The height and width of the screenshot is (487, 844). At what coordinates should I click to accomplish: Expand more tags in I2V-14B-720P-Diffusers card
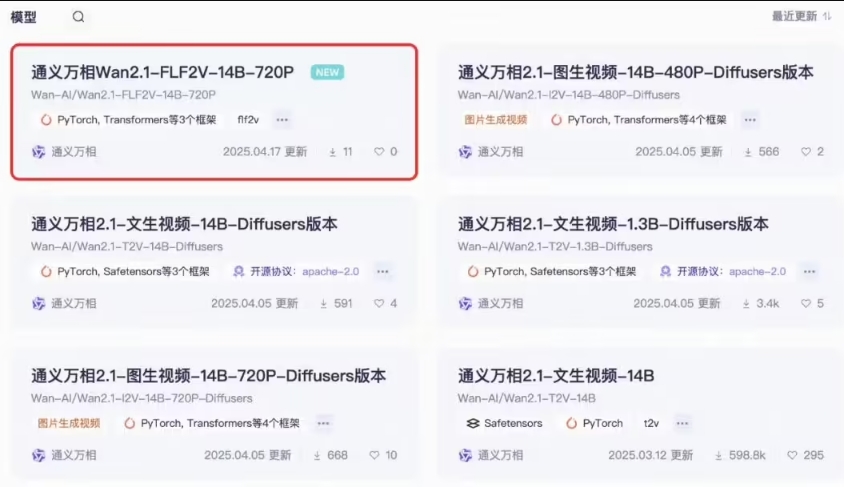click(323, 423)
